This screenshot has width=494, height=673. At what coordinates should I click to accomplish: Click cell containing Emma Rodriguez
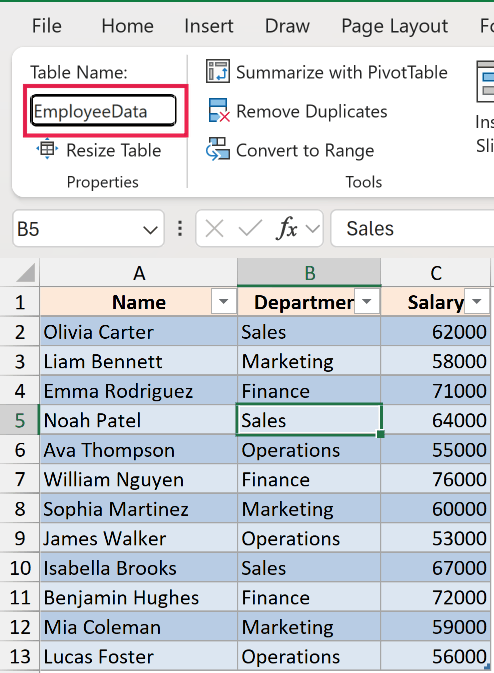138,391
